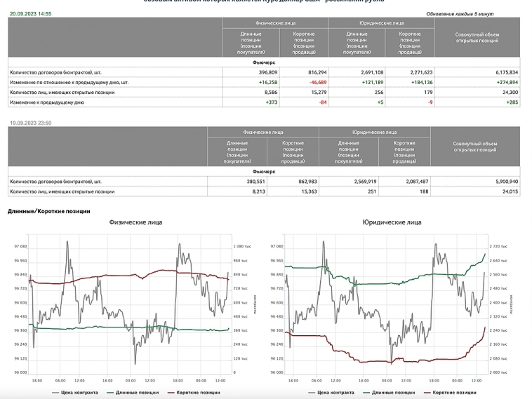Click the 20.09.2023 14:55 date heading
This screenshot has width=532, height=399.
30,13
